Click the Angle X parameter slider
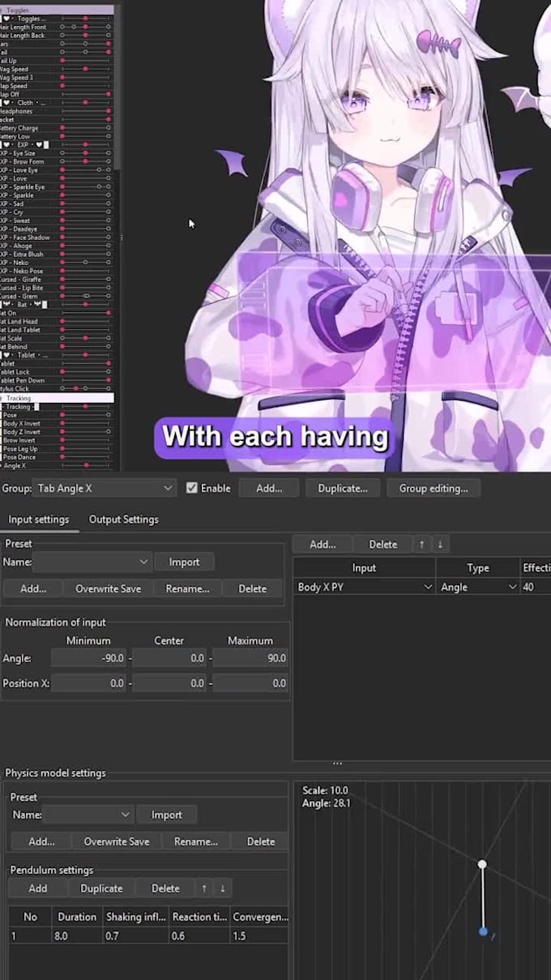 (85, 465)
